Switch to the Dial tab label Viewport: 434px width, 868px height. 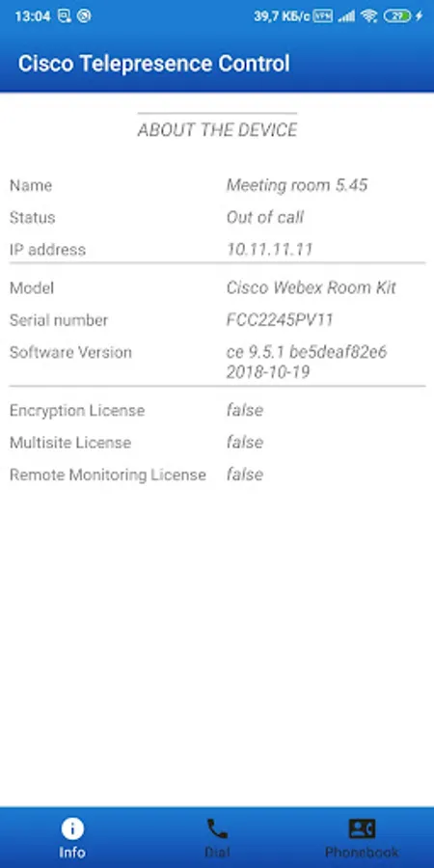217,852
